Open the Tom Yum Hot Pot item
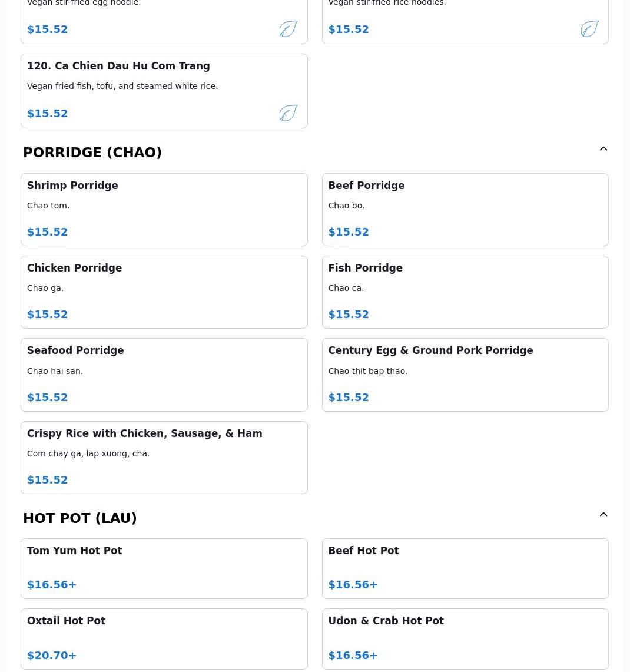 (164, 568)
